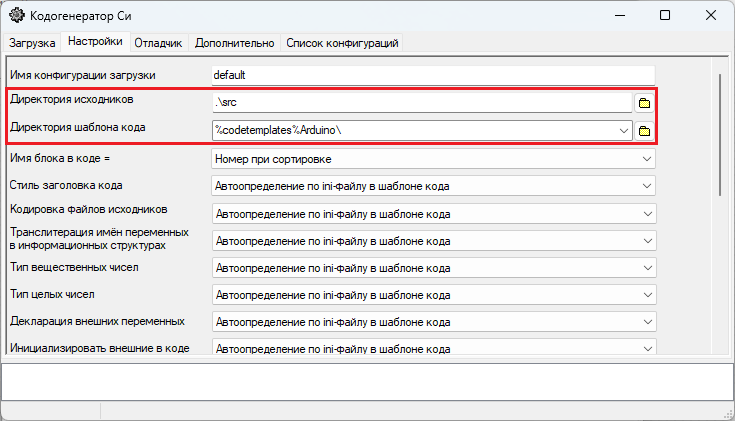735x421 pixels.
Task: Expand the Транслитерация имён переменных dropdown
Action: (646, 241)
